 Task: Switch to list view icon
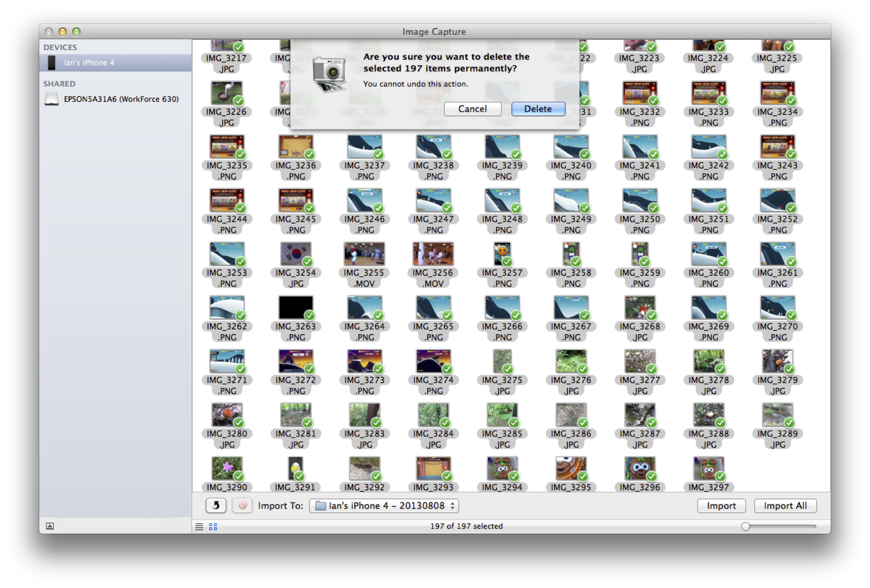tap(199, 526)
